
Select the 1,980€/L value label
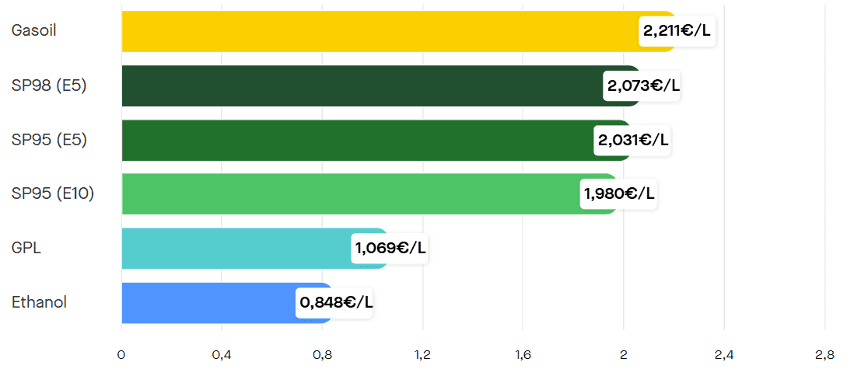coord(619,194)
